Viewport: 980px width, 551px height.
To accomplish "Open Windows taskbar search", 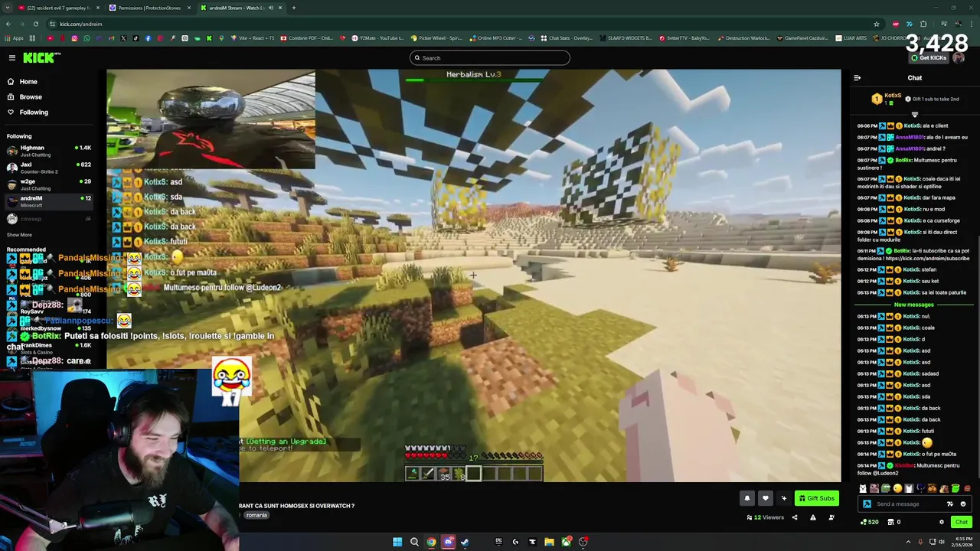I will click(x=414, y=542).
